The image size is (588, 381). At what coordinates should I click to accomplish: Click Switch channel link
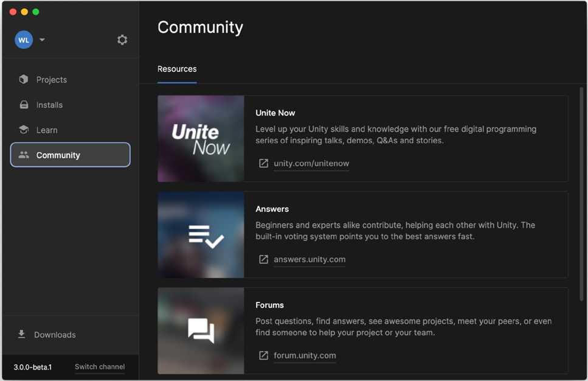tap(100, 367)
